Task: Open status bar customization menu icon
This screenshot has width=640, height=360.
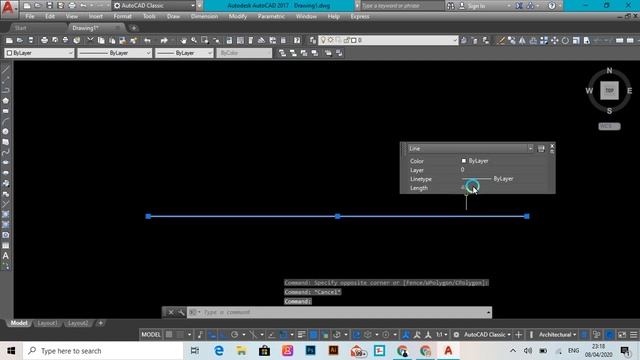Action: pyautogui.click(x=633, y=335)
